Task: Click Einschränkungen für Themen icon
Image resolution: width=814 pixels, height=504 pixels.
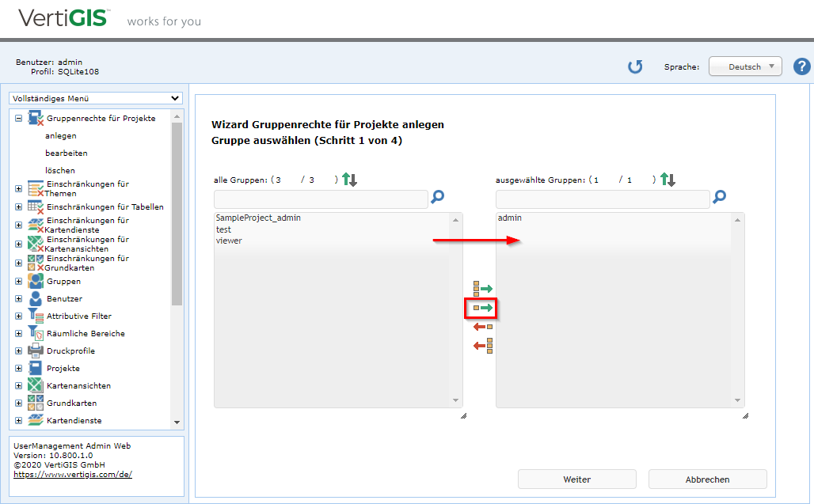Action: click(36, 188)
